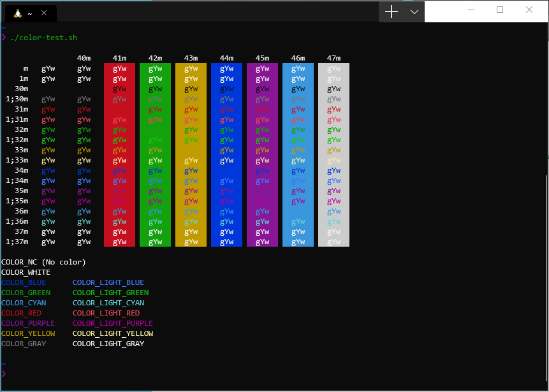Image resolution: width=549 pixels, height=392 pixels.
Task: Click the COLOR_GRAY text in the legend
Action: pos(24,344)
